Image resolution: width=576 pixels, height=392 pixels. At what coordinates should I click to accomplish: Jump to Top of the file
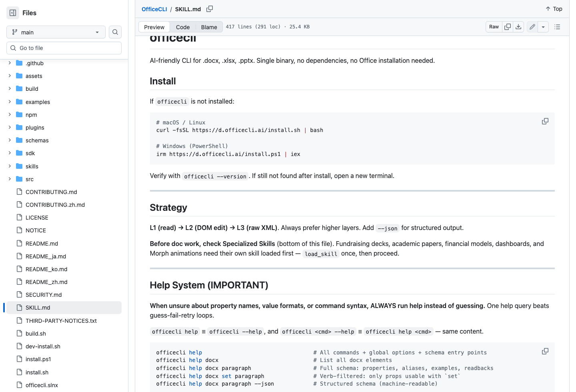(554, 9)
